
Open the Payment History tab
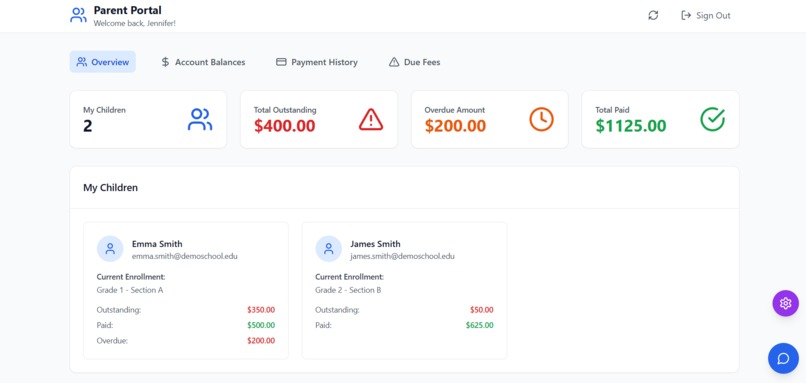point(317,62)
